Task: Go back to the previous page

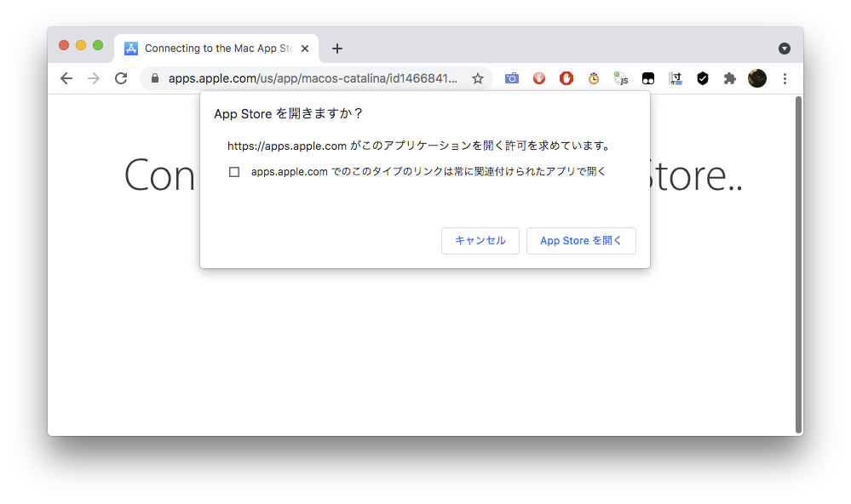Action: (x=66, y=78)
